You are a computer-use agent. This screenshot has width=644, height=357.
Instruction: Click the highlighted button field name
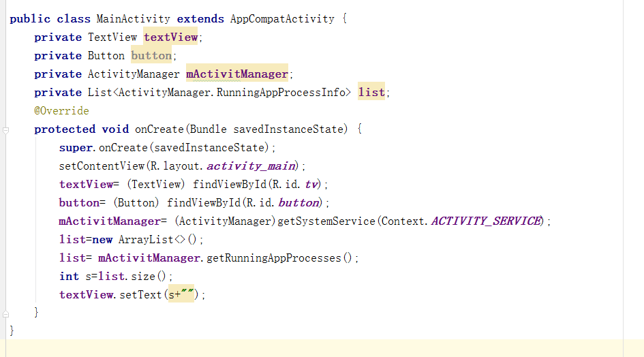pos(151,56)
